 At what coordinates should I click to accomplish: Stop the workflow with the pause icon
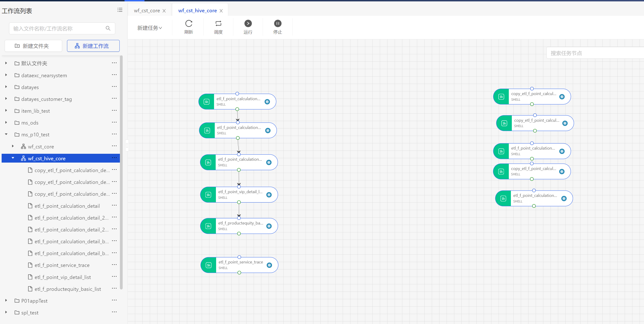pyautogui.click(x=278, y=23)
